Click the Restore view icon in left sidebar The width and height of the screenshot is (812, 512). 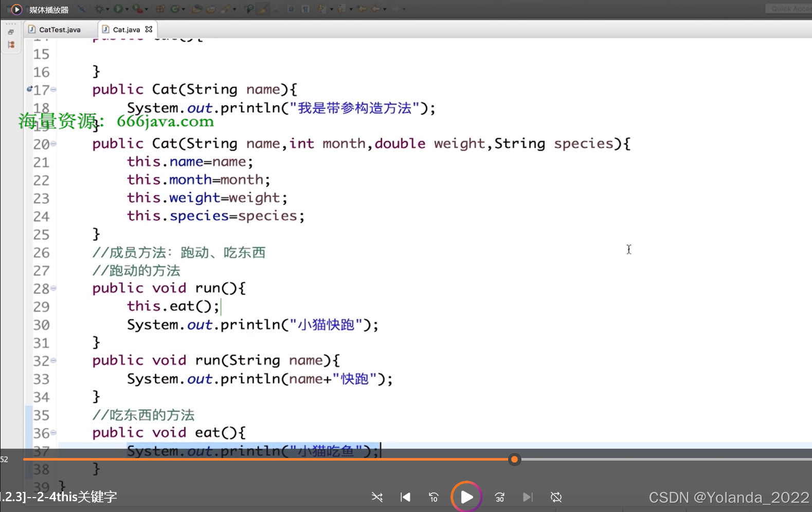pos(11,32)
